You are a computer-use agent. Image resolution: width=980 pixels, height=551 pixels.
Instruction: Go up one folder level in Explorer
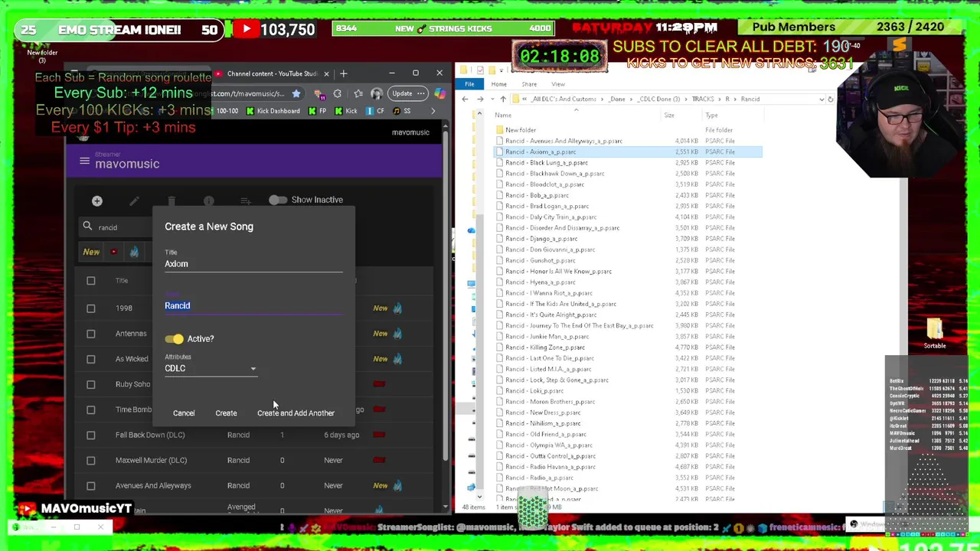[x=502, y=99]
